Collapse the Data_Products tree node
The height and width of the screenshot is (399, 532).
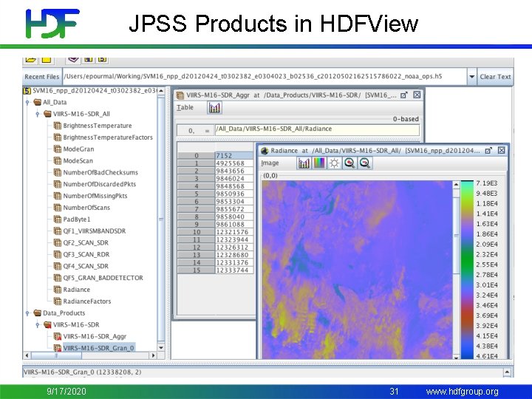coord(27,313)
